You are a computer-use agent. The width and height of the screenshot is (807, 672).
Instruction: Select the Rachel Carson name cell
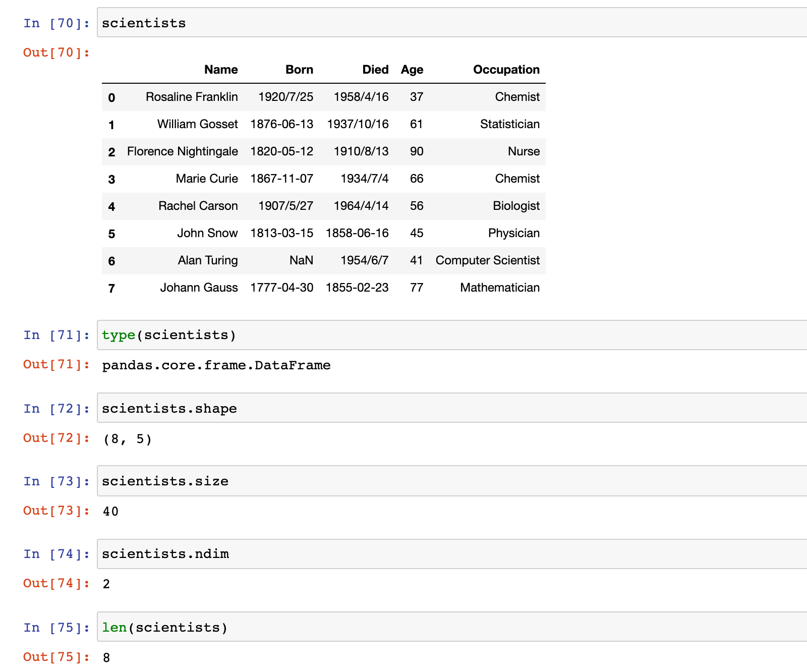coord(198,206)
